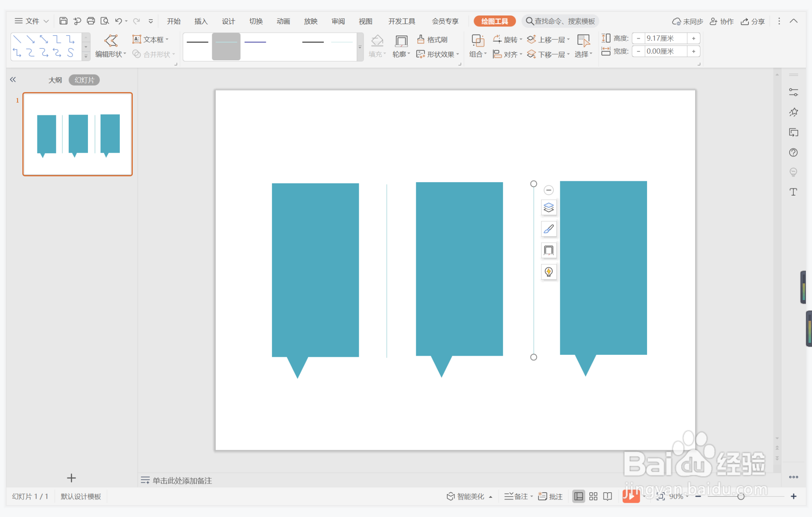Click the right sidebar text T icon

coord(793,192)
